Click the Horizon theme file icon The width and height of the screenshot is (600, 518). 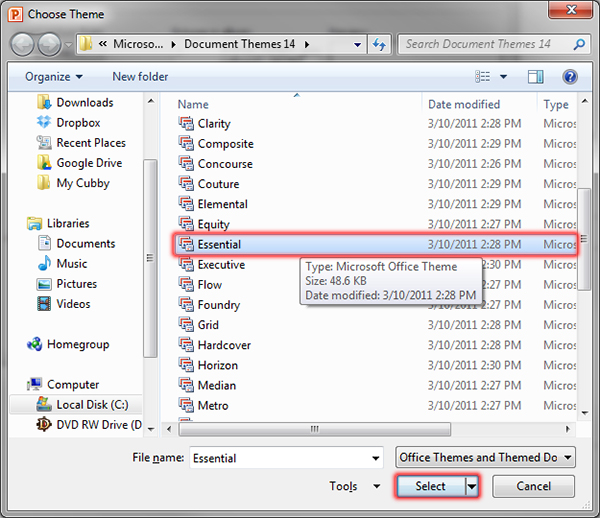point(186,365)
